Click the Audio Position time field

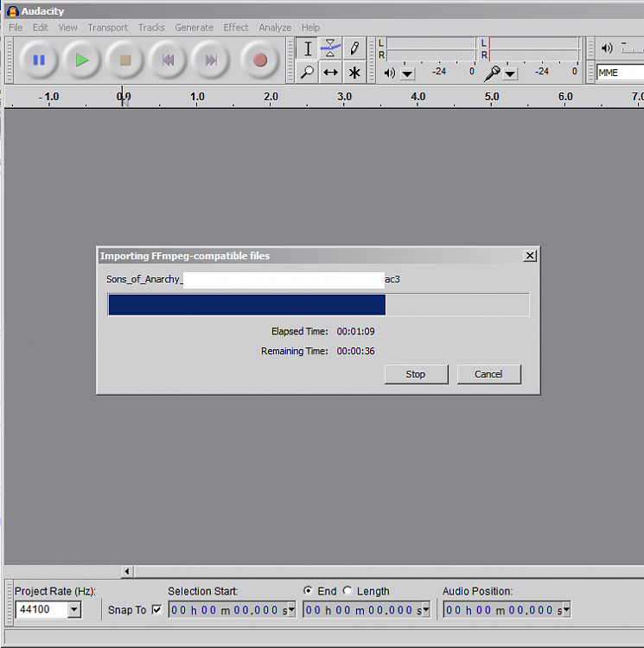502,610
